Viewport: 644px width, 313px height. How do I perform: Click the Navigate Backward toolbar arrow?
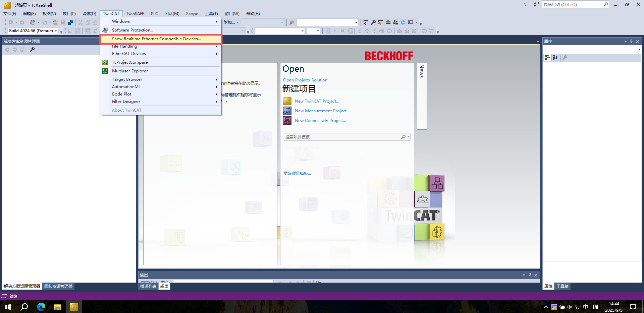coord(11,22)
